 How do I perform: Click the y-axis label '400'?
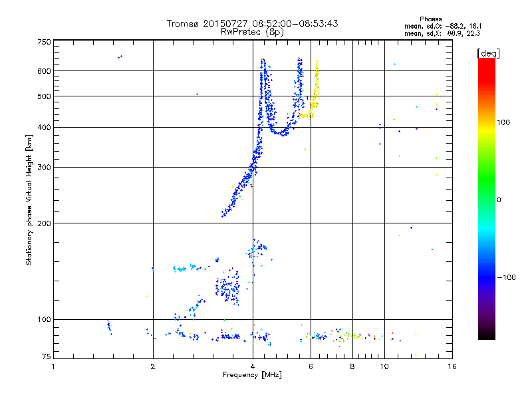(44, 127)
